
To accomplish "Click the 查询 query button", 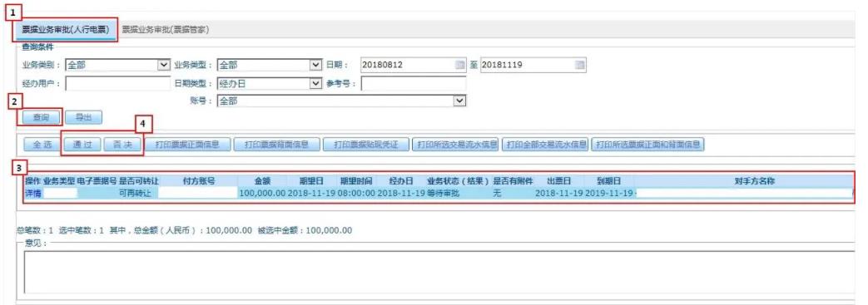I will pyautogui.click(x=42, y=117).
